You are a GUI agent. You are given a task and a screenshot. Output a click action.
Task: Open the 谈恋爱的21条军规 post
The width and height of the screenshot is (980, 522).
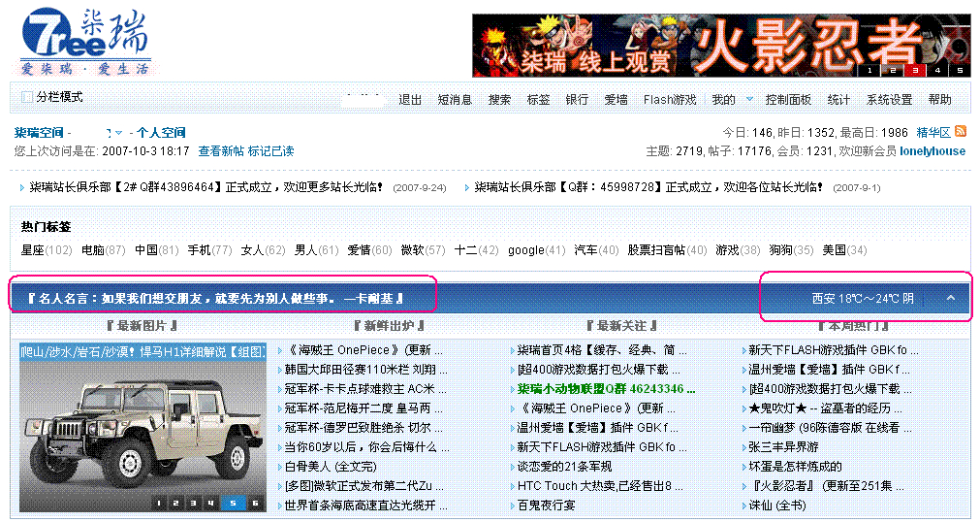[564, 467]
